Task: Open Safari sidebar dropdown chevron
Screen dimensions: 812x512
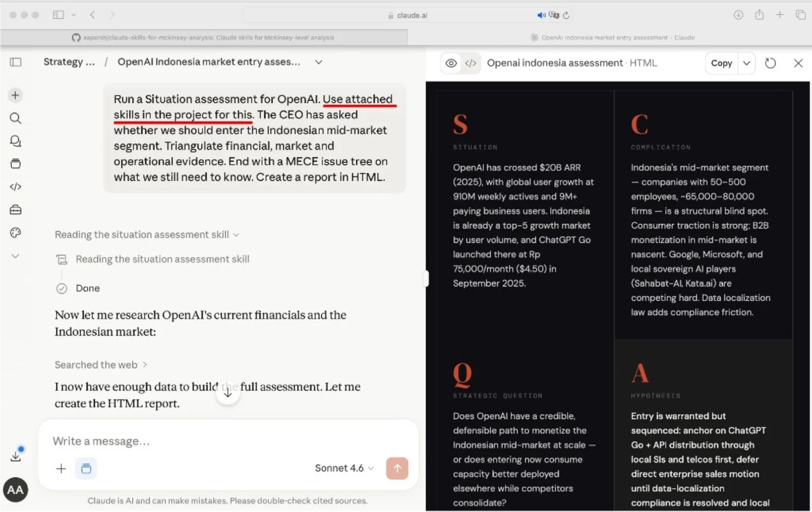Action: tap(74, 15)
